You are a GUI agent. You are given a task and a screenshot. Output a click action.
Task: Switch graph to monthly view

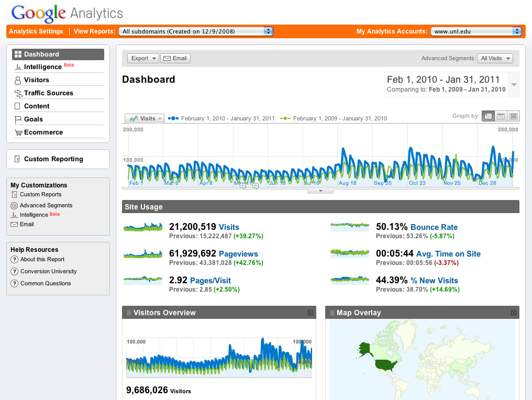pyautogui.click(x=513, y=116)
